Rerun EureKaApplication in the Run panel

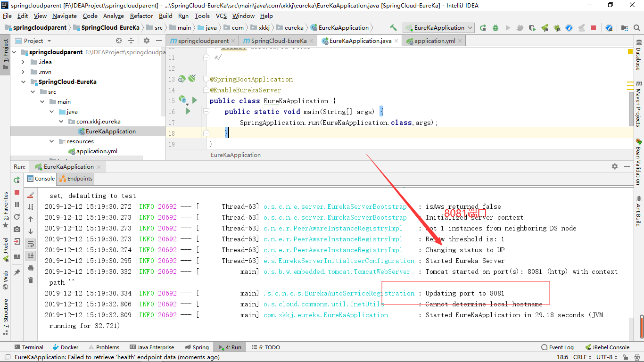17,180
